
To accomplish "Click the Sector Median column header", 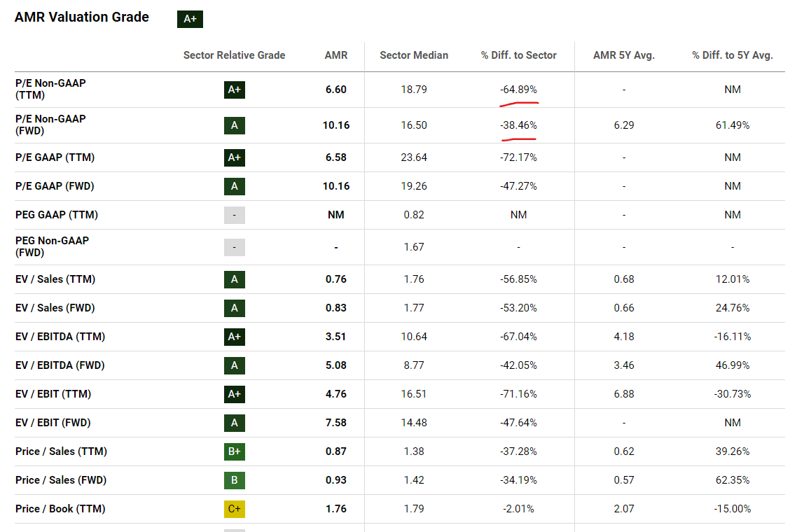I will (414, 55).
